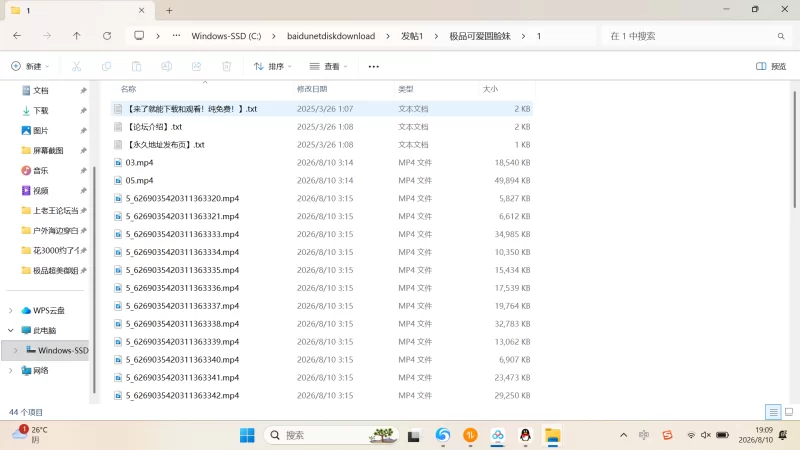The height and width of the screenshot is (450, 800).
Task: Click the PC monitor icon in address bar
Action: (x=139, y=36)
